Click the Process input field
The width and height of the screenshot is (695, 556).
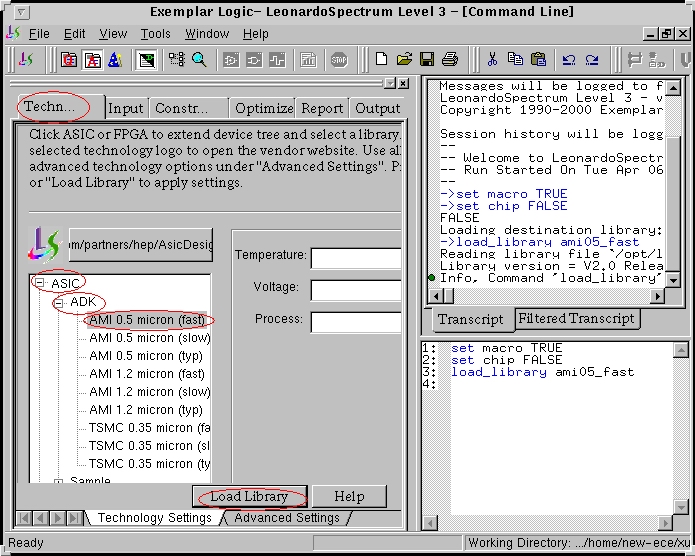tap(356, 322)
